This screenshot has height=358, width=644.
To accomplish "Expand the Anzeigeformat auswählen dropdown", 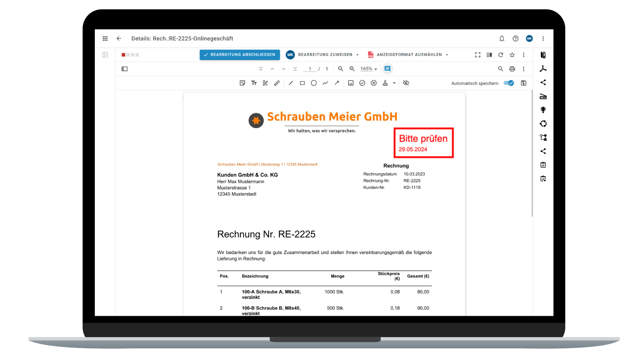I will (447, 54).
